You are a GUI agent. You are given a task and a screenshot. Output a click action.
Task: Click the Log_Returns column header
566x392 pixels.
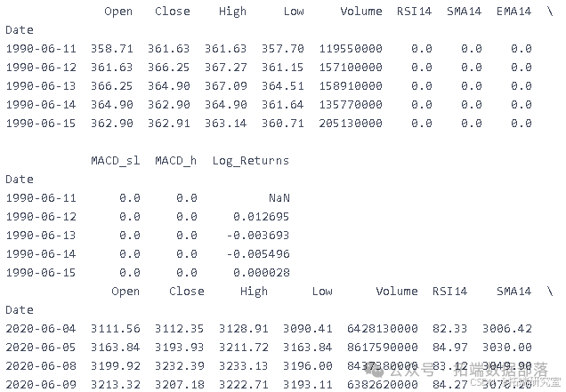[251, 161]
